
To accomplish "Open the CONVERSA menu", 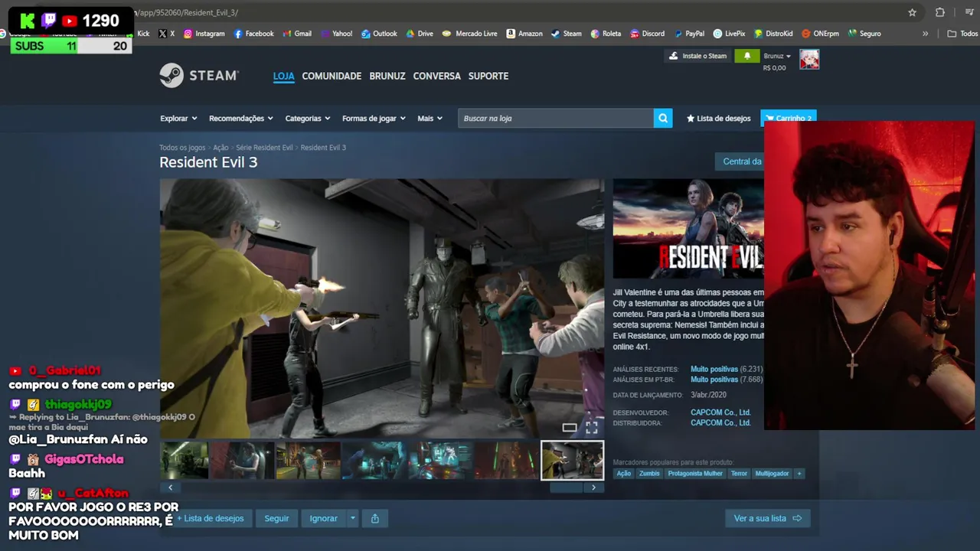I will (436, 76).
